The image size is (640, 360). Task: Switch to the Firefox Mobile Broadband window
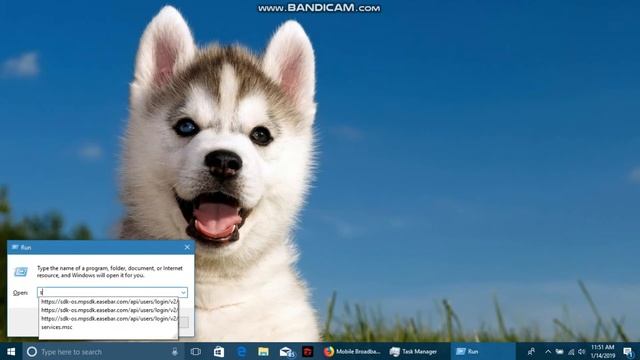(352, 351)
